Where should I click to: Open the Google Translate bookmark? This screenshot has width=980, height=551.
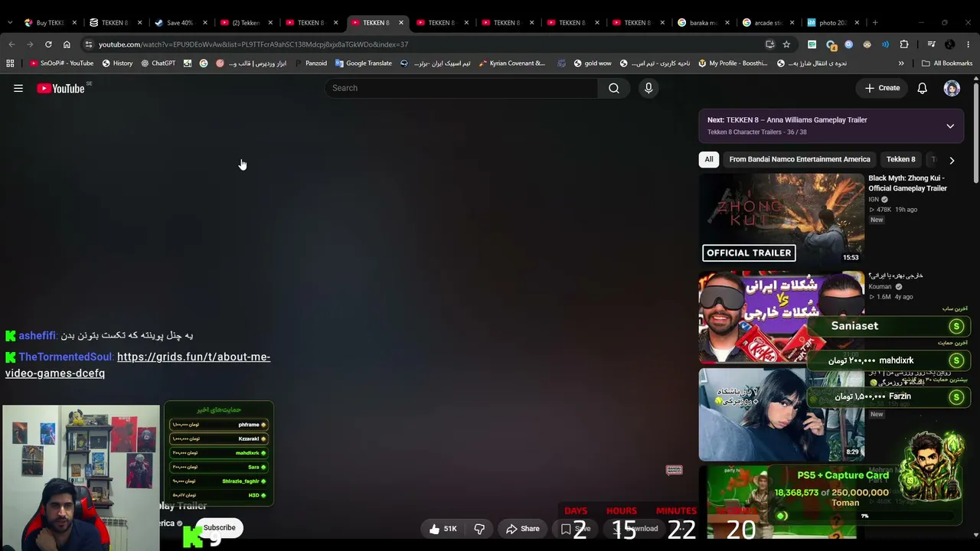pos(363,64)
